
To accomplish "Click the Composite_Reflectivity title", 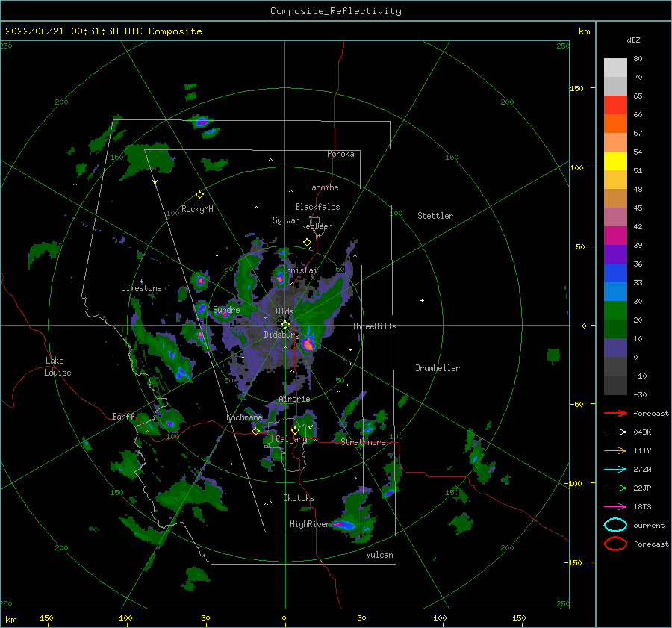I will pyautogui.click(x=336, y=11).
